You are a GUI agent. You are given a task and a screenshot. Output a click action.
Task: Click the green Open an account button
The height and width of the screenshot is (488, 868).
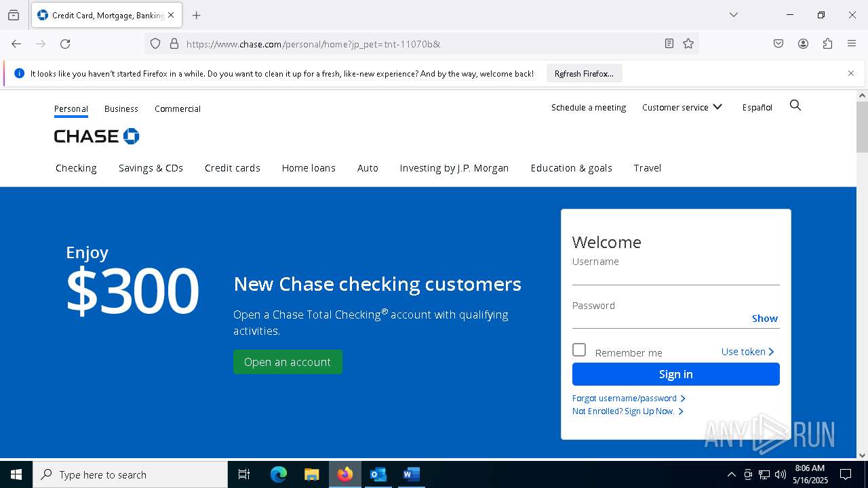288,362
